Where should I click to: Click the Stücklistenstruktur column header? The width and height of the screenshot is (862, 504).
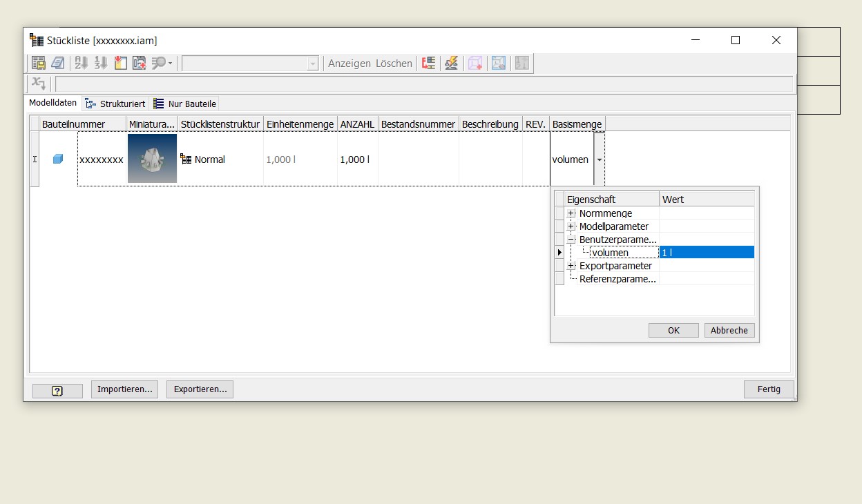(220, 124)
